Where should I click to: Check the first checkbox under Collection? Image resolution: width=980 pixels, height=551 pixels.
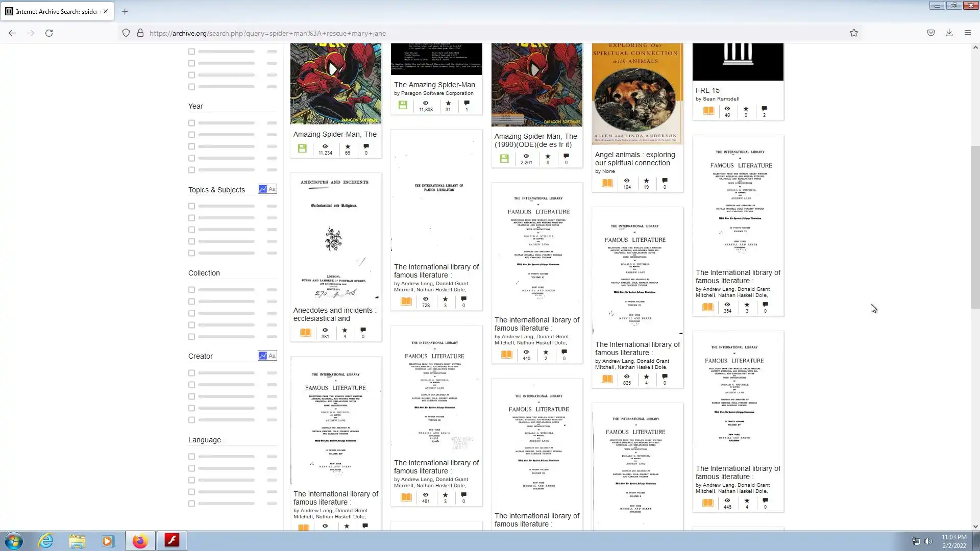(191, 290)
